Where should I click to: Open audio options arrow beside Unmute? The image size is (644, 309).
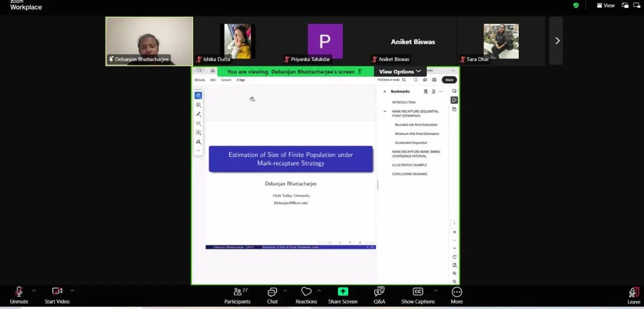[34, 290]
